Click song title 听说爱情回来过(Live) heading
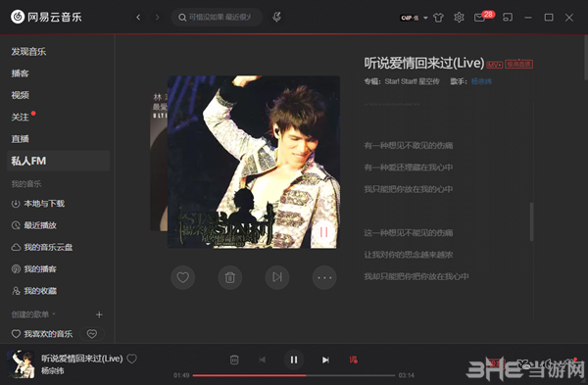The height and width of the screenshot is (385, 588). (x=424, y=63)
